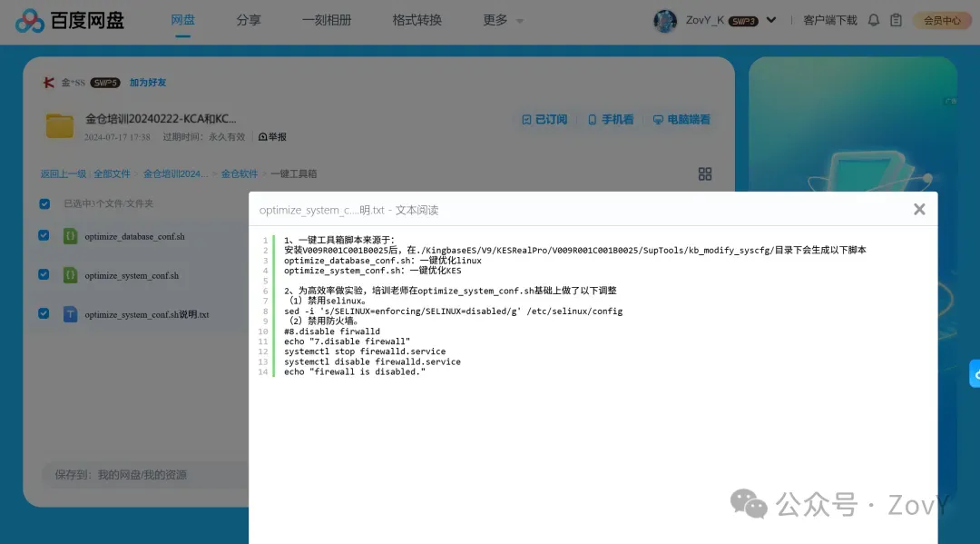Screen dimensions: 980x544
Task: Open the 格式转换 tab
Action: pos(416,20)
